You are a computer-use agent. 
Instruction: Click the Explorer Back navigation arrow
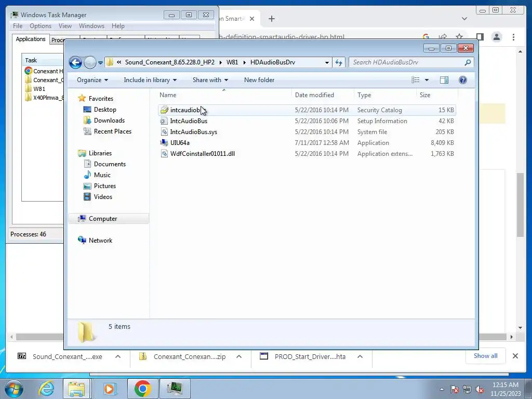[x=75, y=62]
